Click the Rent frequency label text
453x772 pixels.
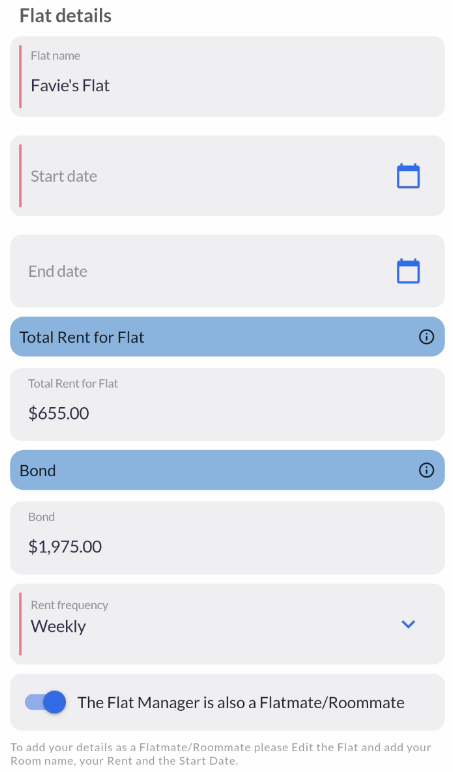tap(69, 605)
